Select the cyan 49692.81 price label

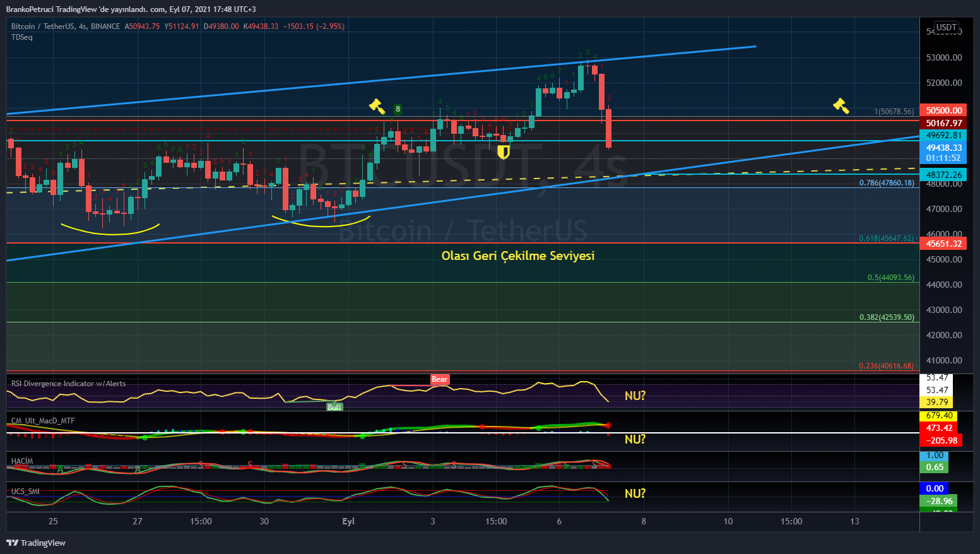943,135
